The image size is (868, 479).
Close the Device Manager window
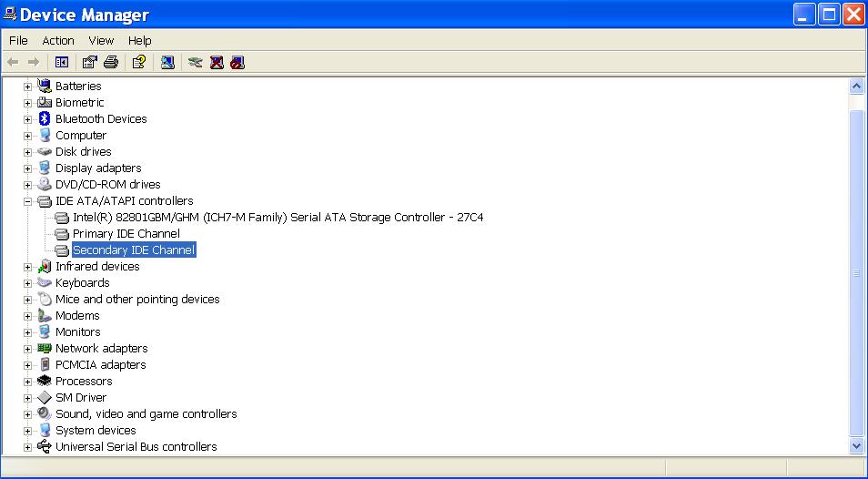pos(854,15)
